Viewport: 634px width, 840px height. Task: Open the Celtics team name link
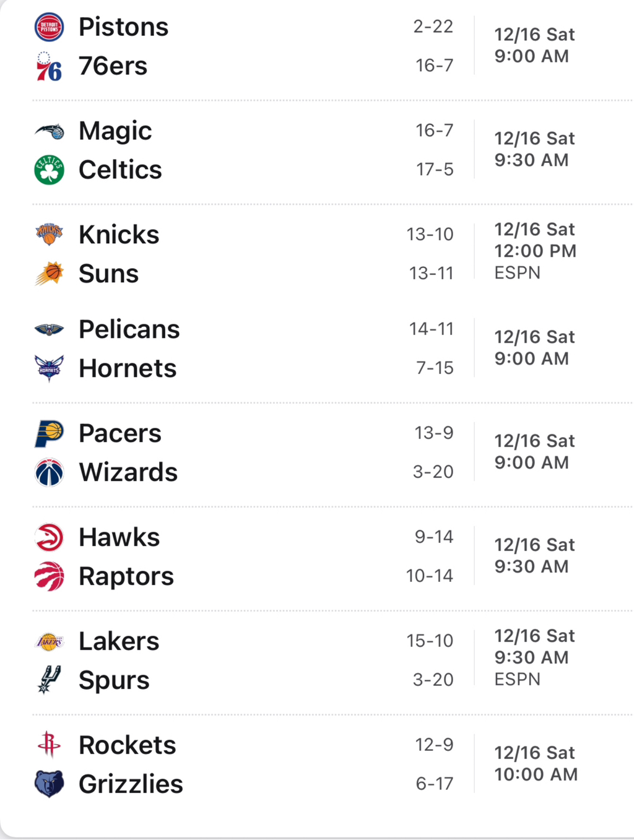[120, 170]
